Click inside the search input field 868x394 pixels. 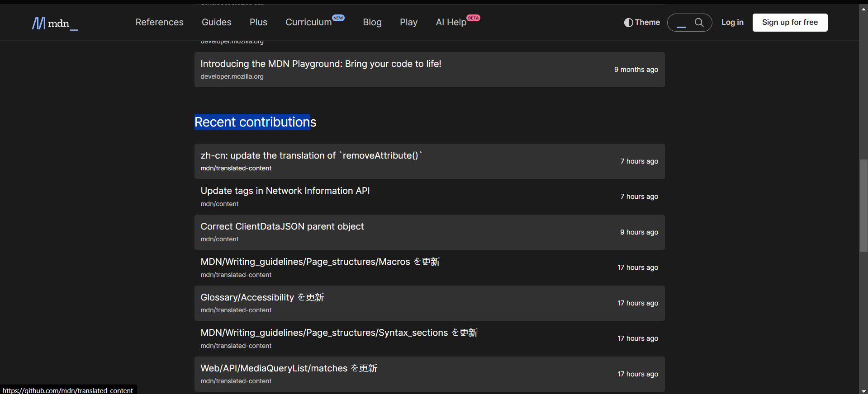point(681,23)
